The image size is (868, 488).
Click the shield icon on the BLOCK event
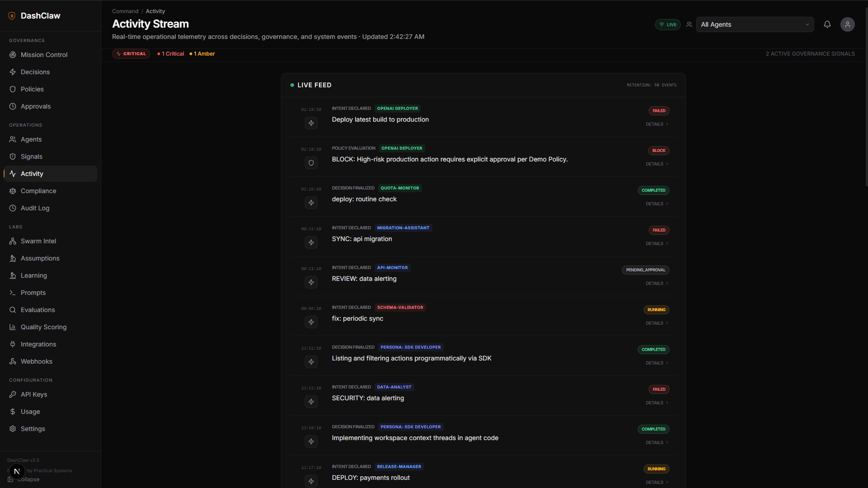point(311,163)
